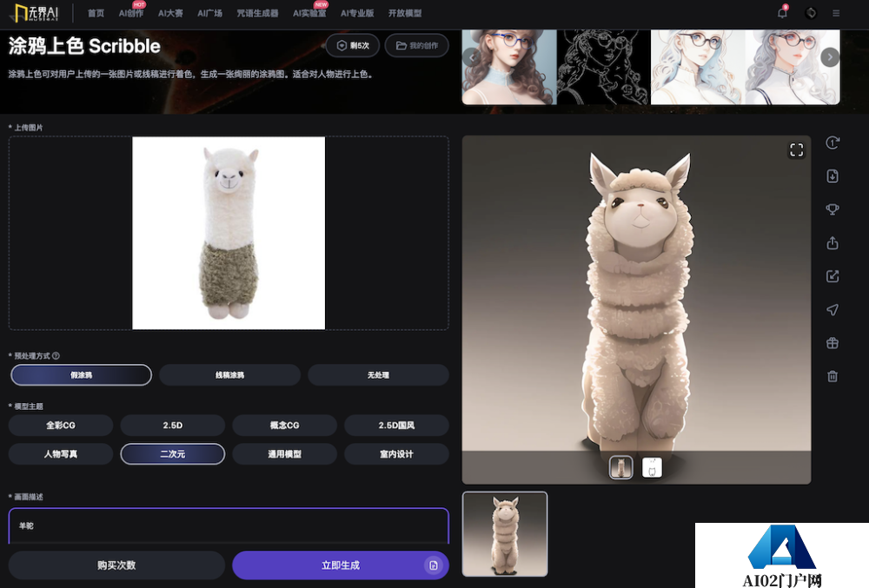
Task: Expand the result image to fullscreen
Action: (x=796, y=150)
